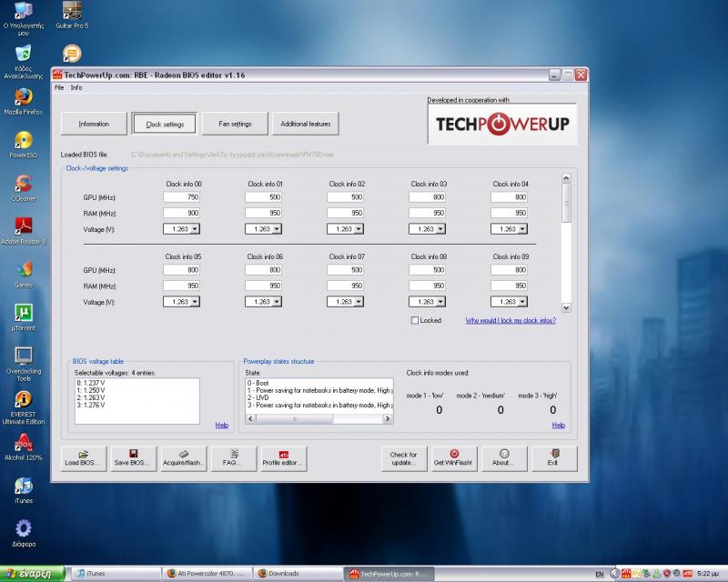Click the Powerplay state list horizontal scrollbar thumb
This screenshot has width=728, height=582.
click(x=294, y=418)
